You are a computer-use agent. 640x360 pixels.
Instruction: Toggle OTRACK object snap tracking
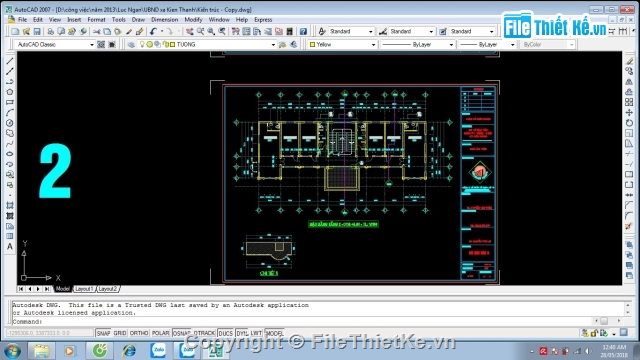(204, 333)
